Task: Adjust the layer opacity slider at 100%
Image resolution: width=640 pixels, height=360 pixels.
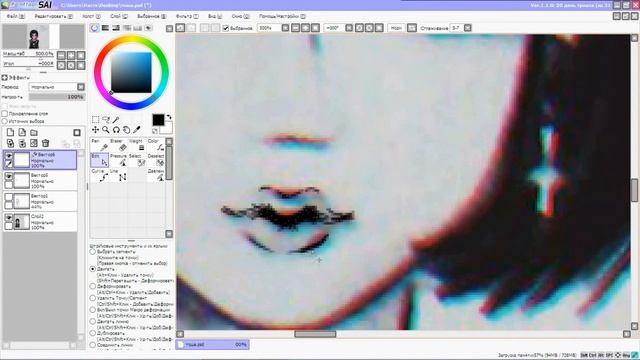Action: click(x=57, y=97)
